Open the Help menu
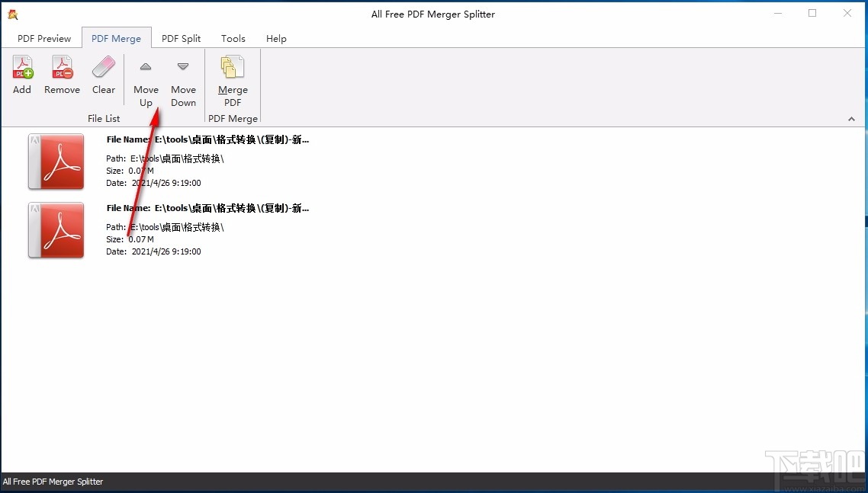The height and width of the screenshot is (493, 868). pos(276,38)
